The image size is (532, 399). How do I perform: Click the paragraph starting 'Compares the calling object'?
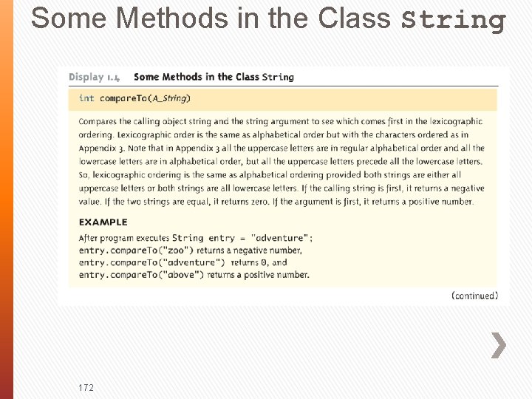(282, 162)
